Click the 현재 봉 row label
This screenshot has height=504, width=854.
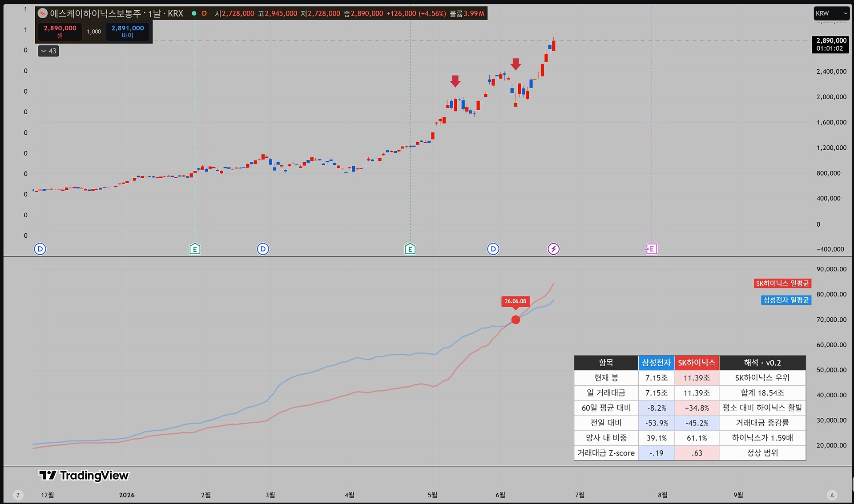[x=606, y=378]
